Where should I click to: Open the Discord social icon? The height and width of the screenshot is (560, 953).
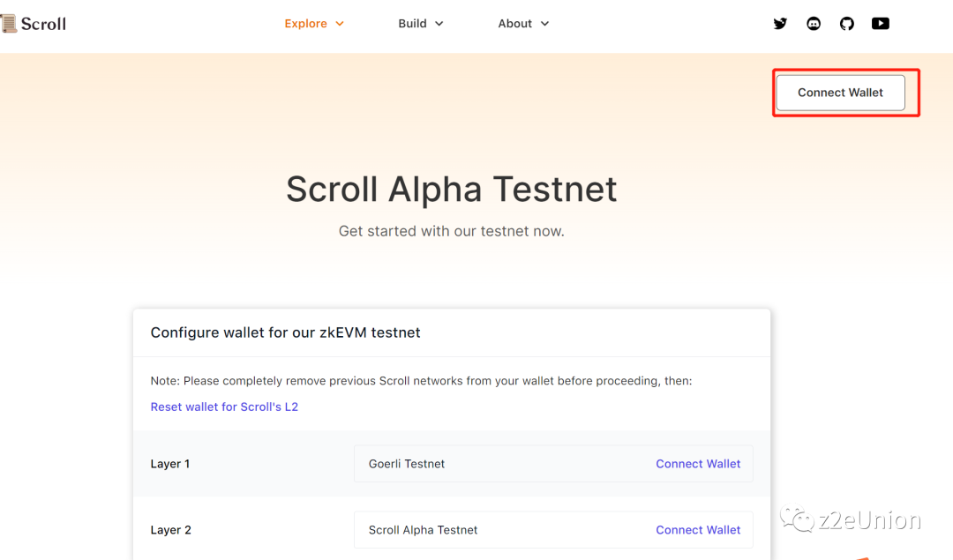pos(814,24)
